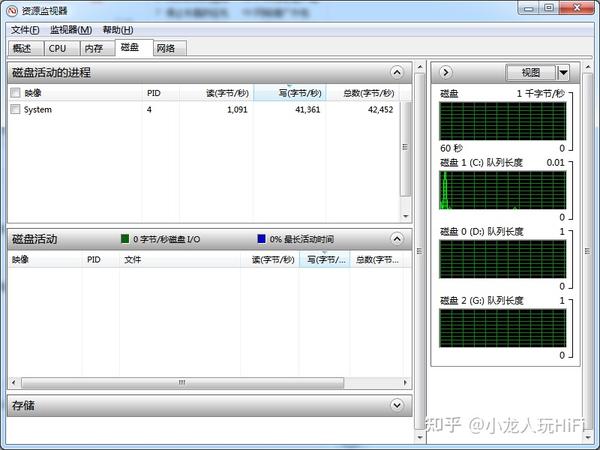Switch to the CPU tab
This screenshot has height=450, width=600.
[62, 49]
